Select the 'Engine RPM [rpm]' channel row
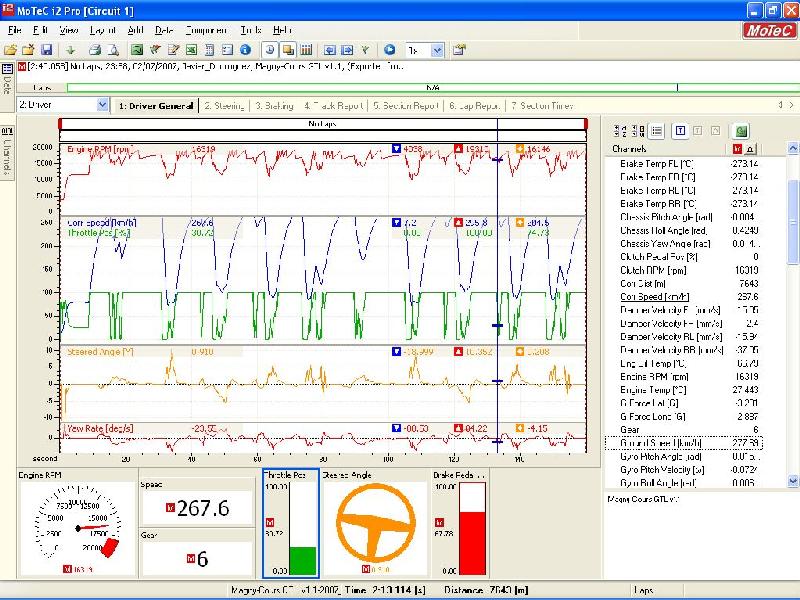This screenshot has height=600, width=800. click(684, 377)
